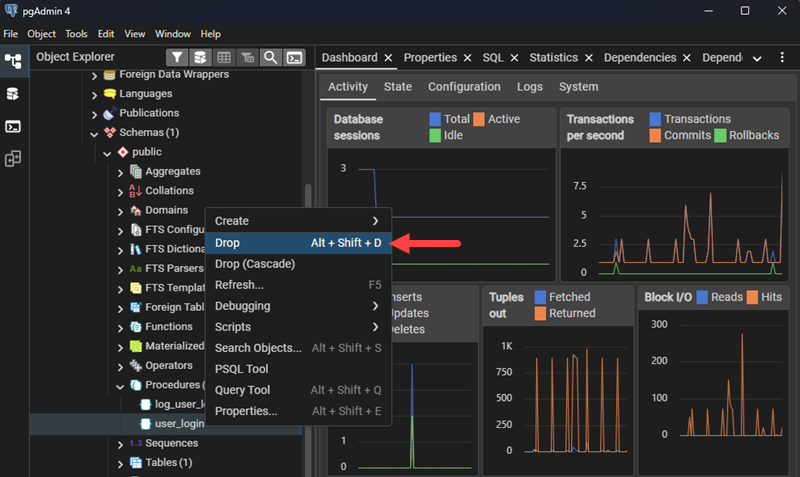
Task: Click the Search Objects magnifier icon
Action: (270, 58)
